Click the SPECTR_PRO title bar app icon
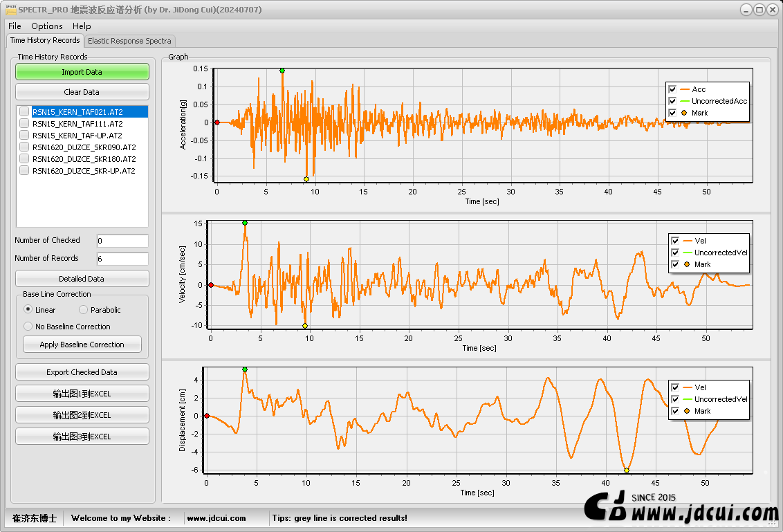The height and width of the screenshot is (532, 783). click(10, 10)
